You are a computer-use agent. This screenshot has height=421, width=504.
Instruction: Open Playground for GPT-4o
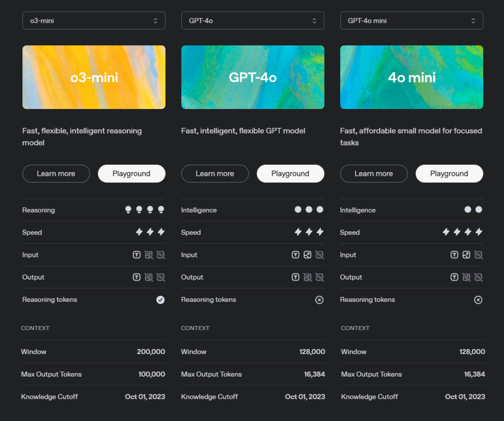(x=290, y=174)
